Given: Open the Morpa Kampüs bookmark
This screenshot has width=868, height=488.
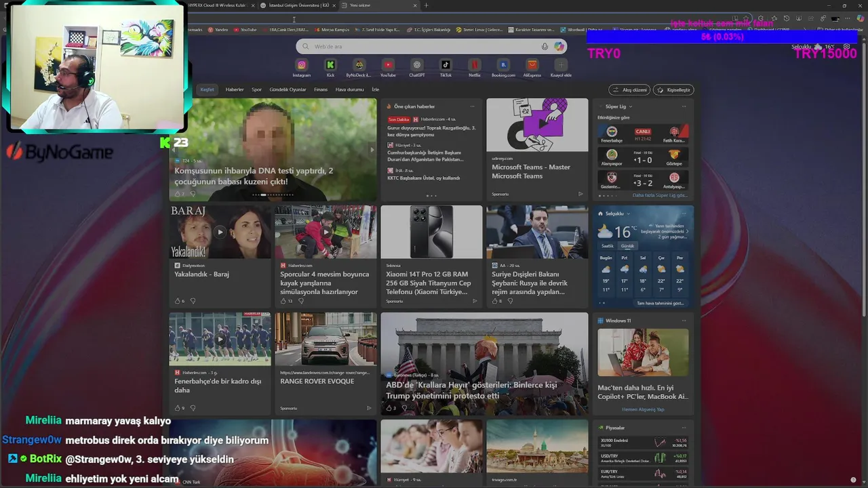Looking at the screenshot, I should [332, 30].
